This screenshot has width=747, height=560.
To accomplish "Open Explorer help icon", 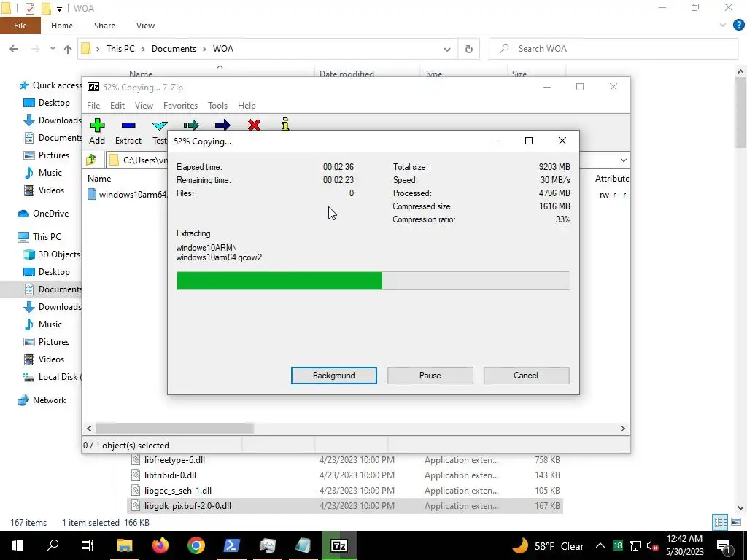I will coord(738,26).
